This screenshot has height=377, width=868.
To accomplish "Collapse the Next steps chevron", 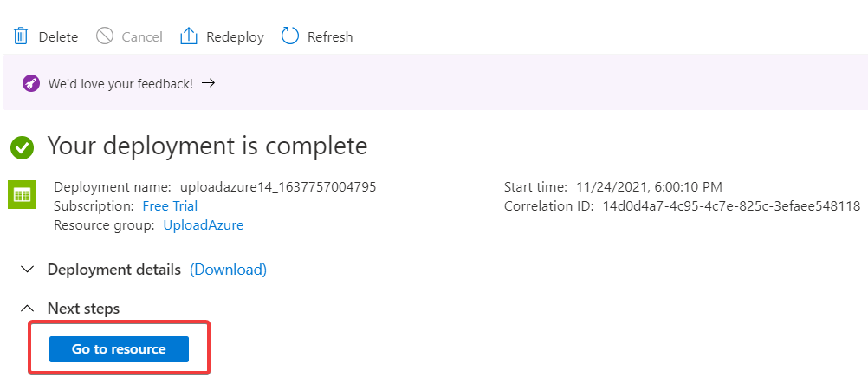I will pyautogui.click(x=28, y=309).
